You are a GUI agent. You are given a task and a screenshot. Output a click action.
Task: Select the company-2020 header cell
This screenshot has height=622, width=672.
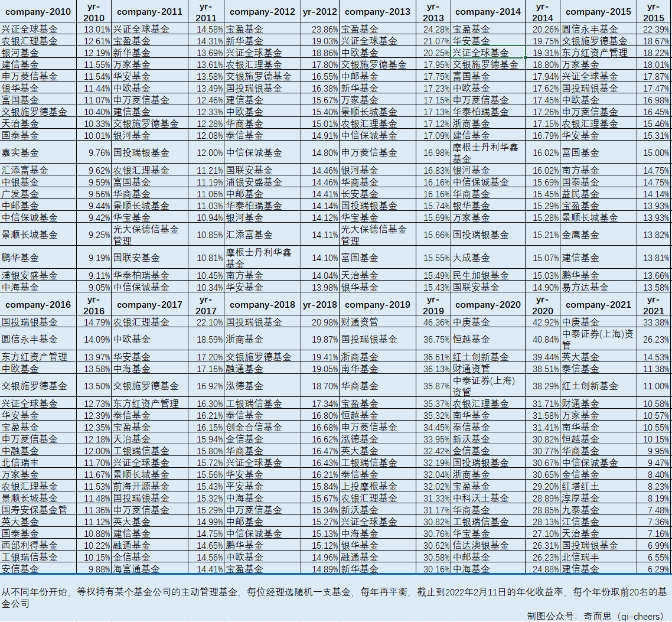488,305
